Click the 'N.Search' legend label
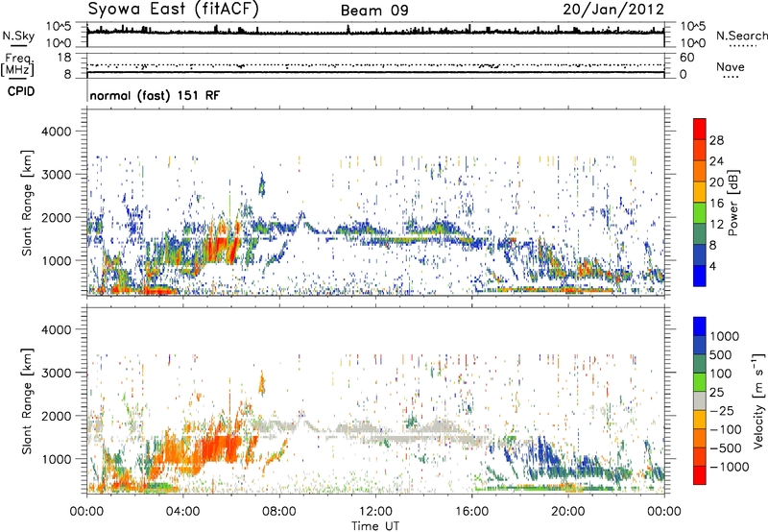The width and height of the screenshot is (768, 532). 742,36
